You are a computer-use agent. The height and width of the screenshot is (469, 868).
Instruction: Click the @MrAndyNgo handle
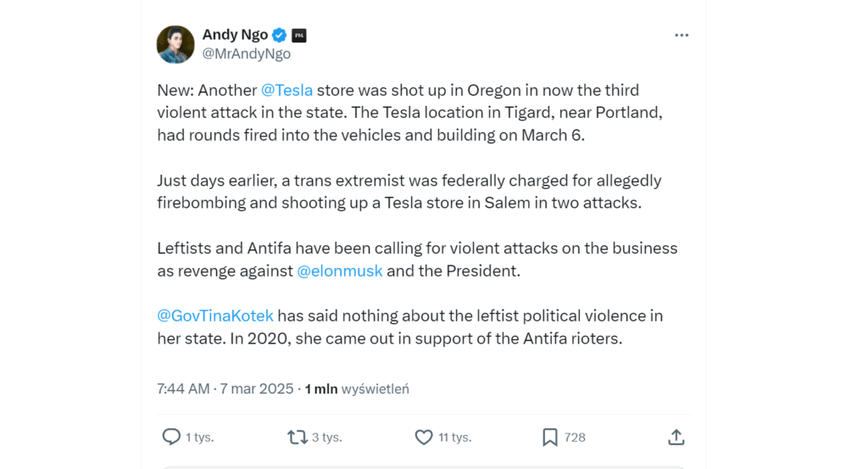(247, 53)
